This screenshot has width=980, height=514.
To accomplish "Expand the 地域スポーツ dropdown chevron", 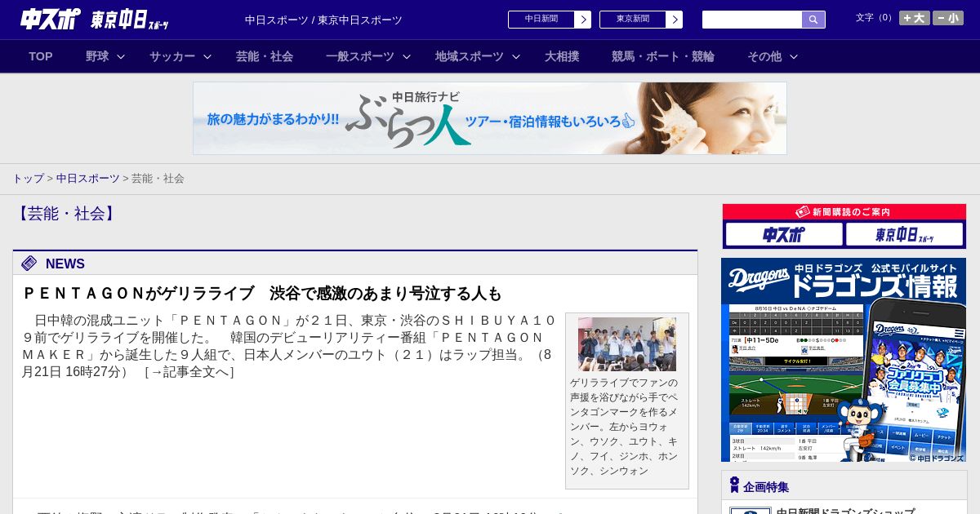I will (x=516, y=57).
